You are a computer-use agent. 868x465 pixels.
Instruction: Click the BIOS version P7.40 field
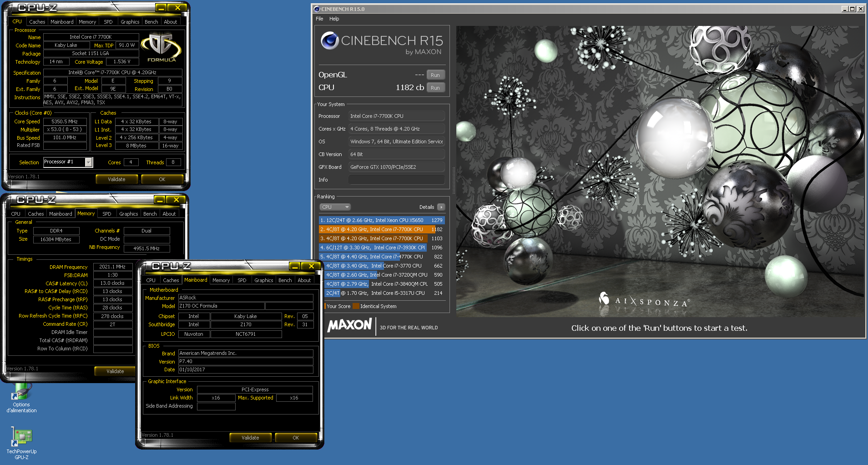point(246,362)
